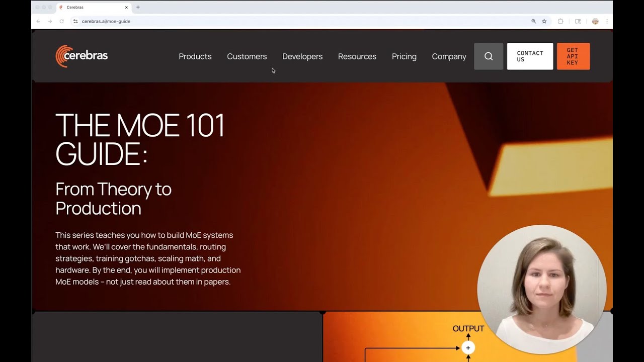644x362 pixels.
Task: Click the Get API Key button
Action: 573,56
